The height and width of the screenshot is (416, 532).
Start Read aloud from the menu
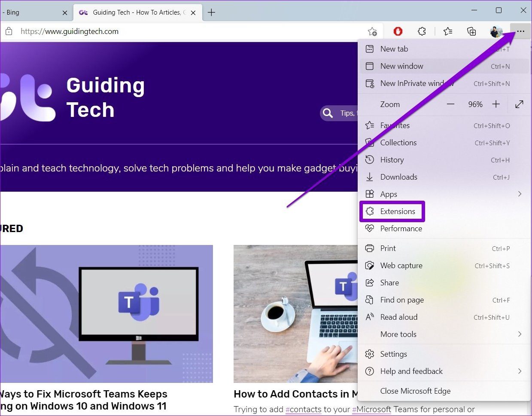point(444,317)
